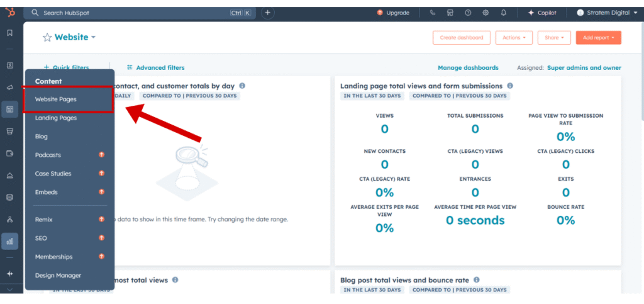
Task: Click the phone calling icon
Action: pyautogui.click(x=433, y=13)
